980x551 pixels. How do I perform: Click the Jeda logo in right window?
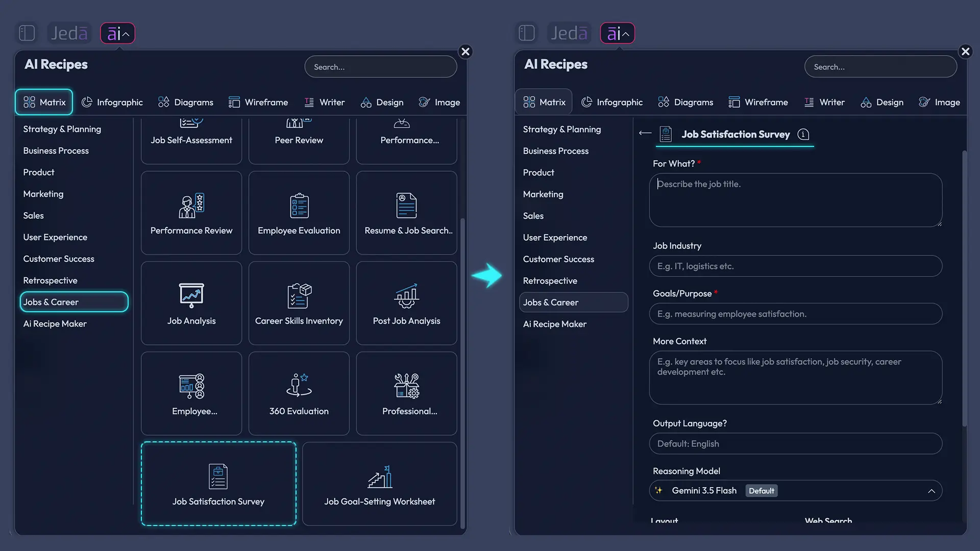[x=569, y=33]
